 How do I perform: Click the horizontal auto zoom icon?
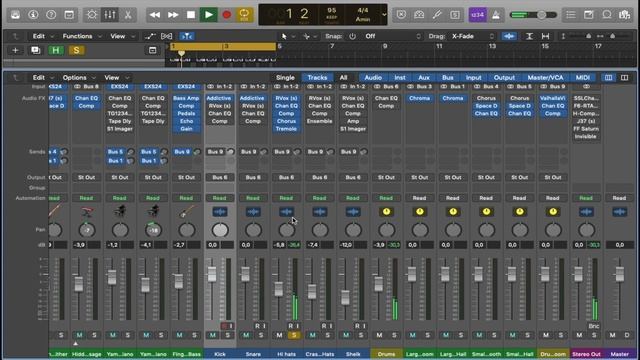[545, 36]
